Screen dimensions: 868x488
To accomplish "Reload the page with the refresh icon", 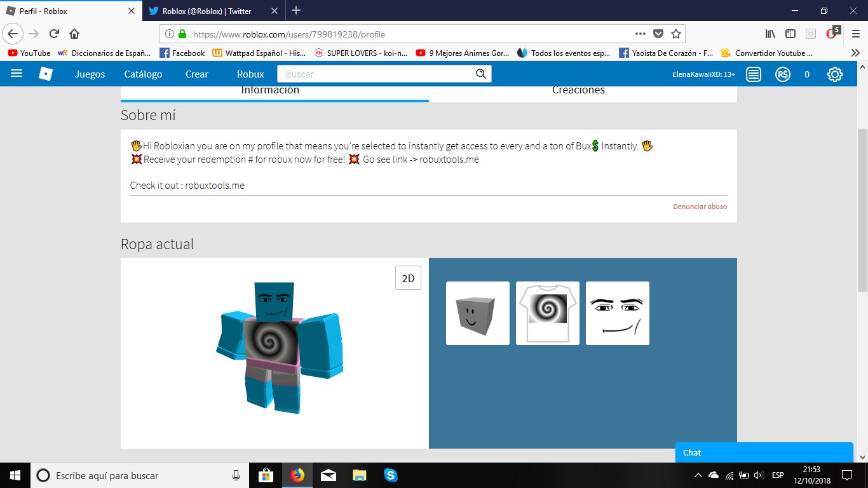I will [54, 34].
